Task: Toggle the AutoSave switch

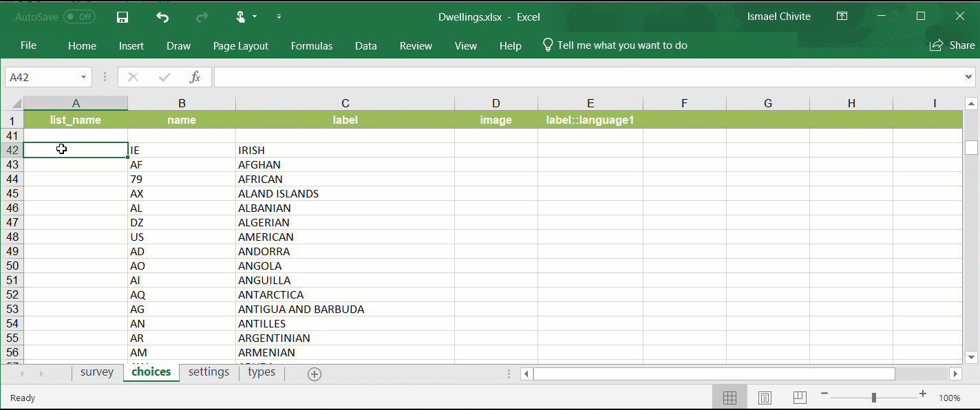Action: click(x=79, y=17)
